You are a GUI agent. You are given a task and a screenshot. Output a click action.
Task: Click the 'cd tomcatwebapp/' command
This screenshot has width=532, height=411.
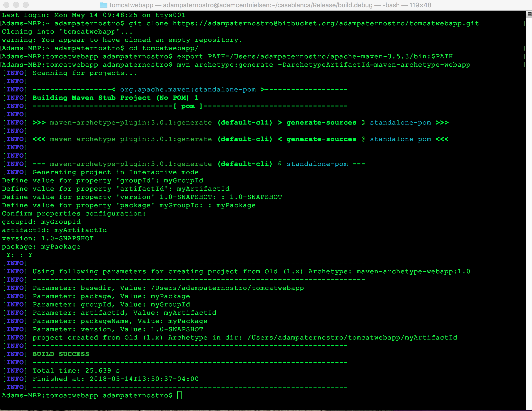coord(164,48)
